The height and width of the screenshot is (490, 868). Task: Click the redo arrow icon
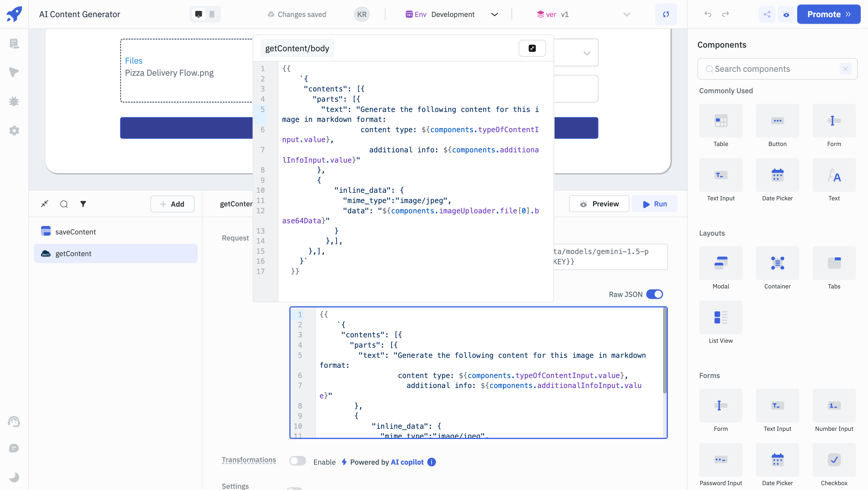point(725,14)
